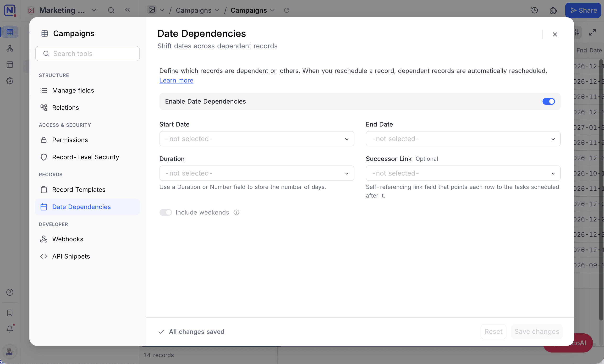Click the expand fullscreen arrows icon
604x364 pixels.
pyautogui.click(x=593, y=32)
